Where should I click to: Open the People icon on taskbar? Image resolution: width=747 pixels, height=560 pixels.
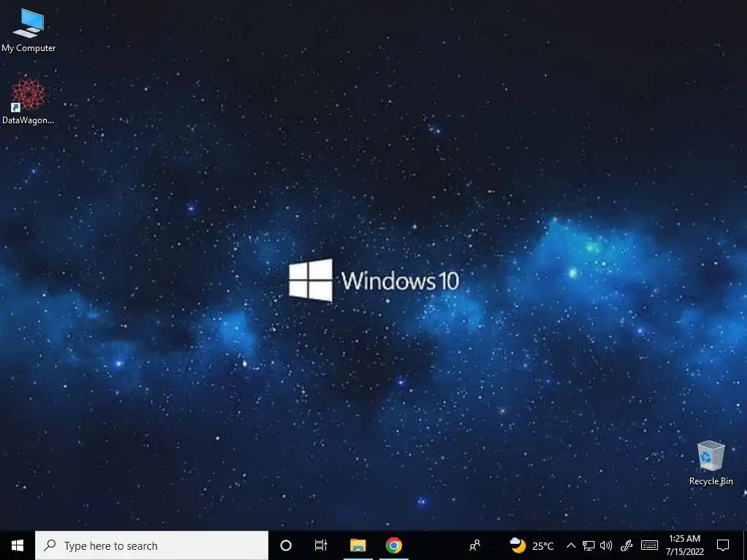pyautogui.click(x=475, y=545)
